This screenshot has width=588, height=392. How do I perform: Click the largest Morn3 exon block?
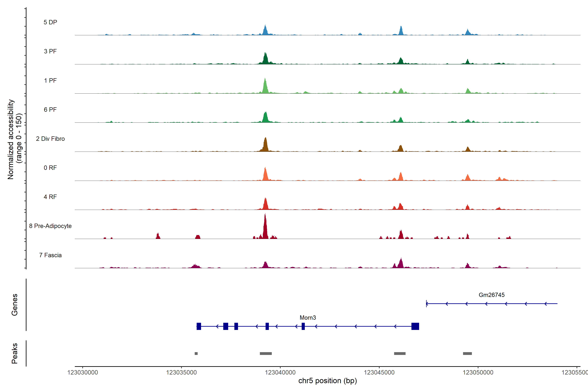(x=415, y=326)
